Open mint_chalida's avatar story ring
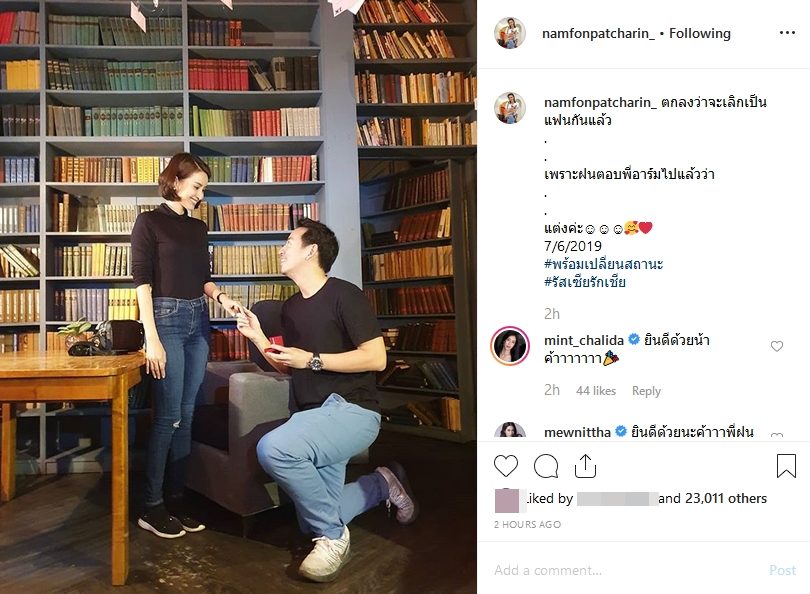 tap(510, 346)
